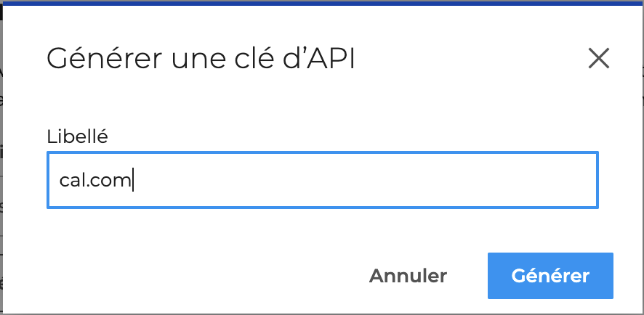Click the "Libellé" field label
This screenshot has width=644, height=315.
point(77,136)
